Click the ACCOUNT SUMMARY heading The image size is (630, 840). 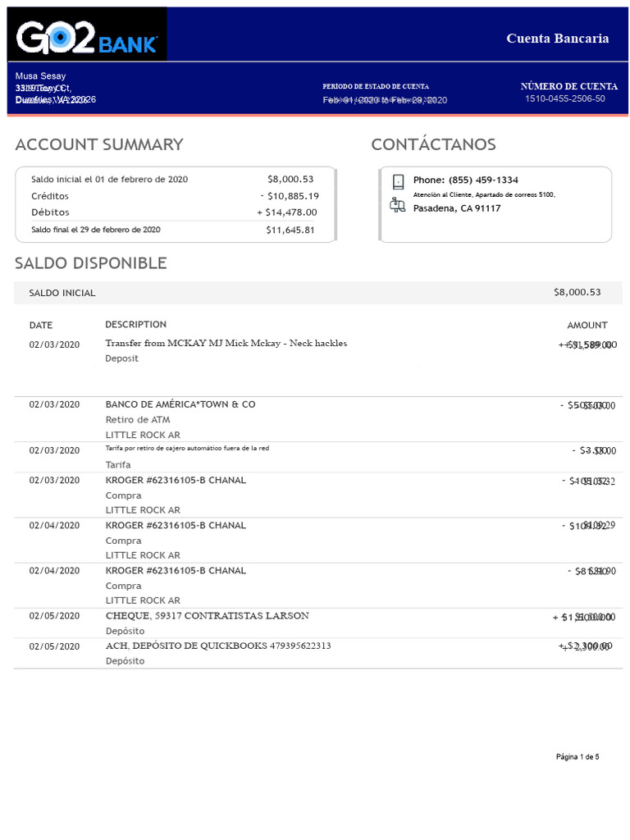click(x=99, y=145)
